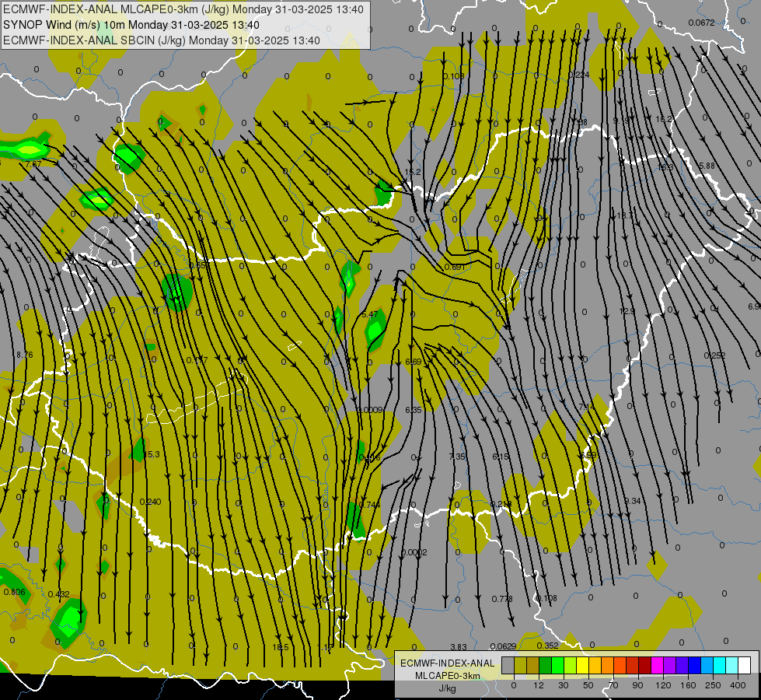Click the legend tick label 30
Image resolution: width=761 pixels, height=700 pixels.
[563, 685]
